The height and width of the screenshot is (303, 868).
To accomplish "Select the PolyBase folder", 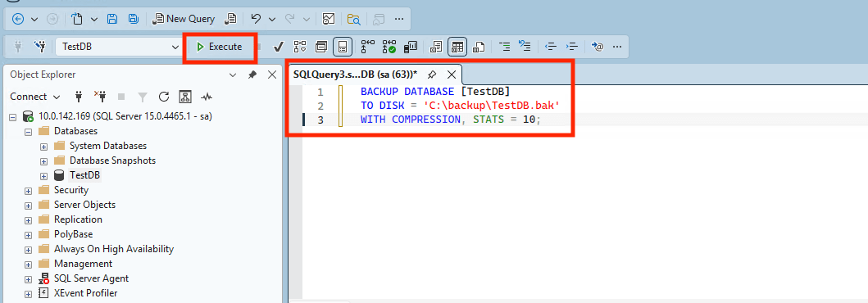I will point(73,234).
